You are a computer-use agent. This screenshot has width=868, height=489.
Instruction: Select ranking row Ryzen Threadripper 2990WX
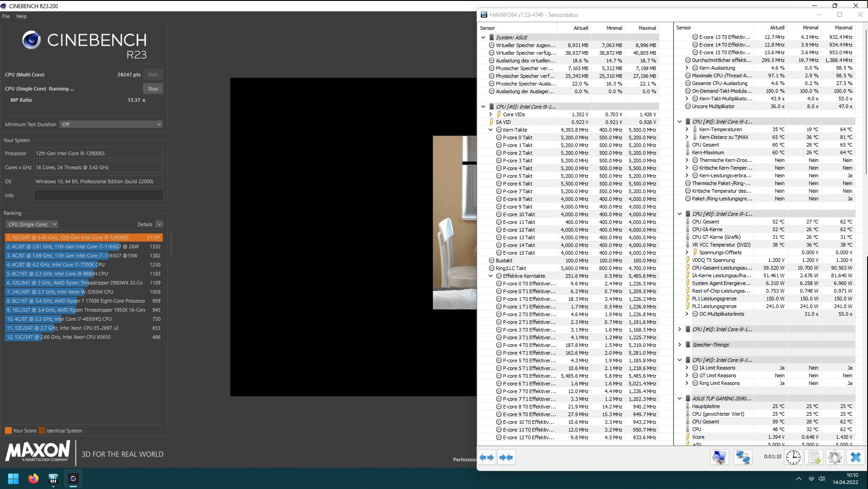point(84,283)
